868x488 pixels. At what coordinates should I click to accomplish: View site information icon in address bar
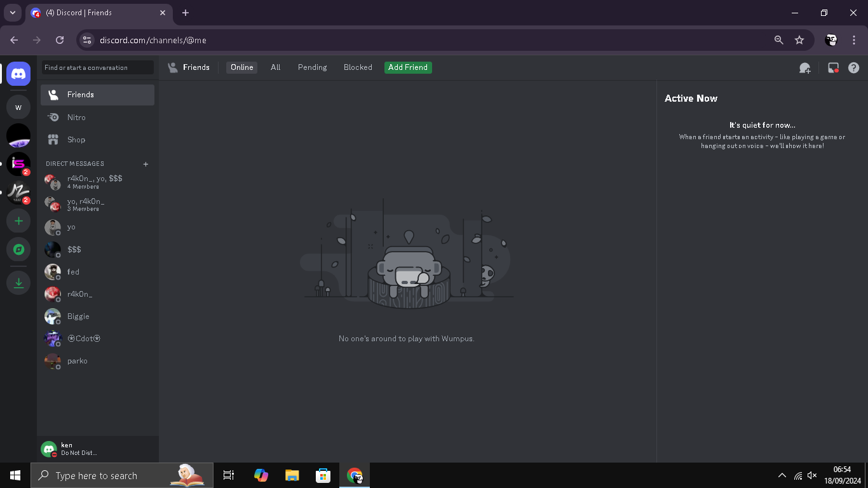[87, 40]
